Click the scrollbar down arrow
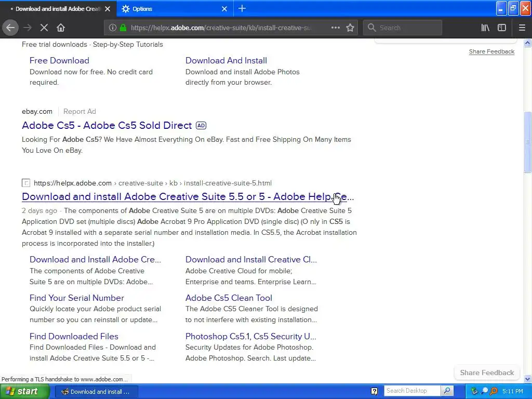 528,379
